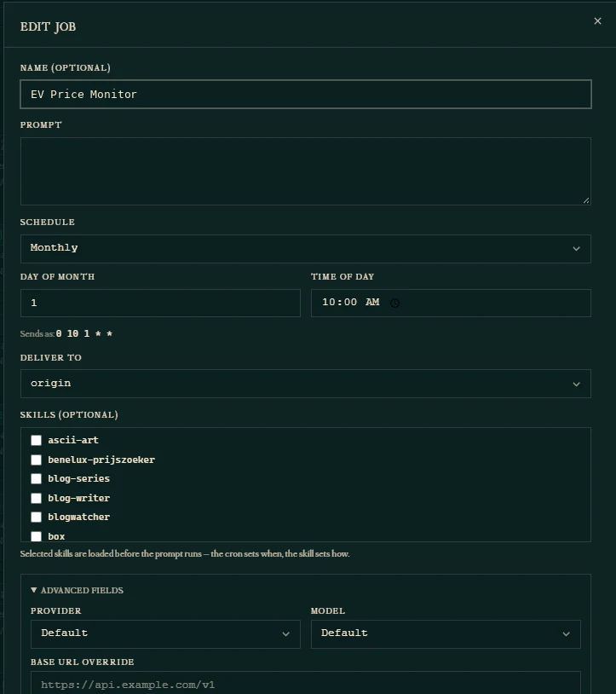Click the 'blogwatcher' skill label
Screen dimensions: 616x694
[x=78, y=517]
